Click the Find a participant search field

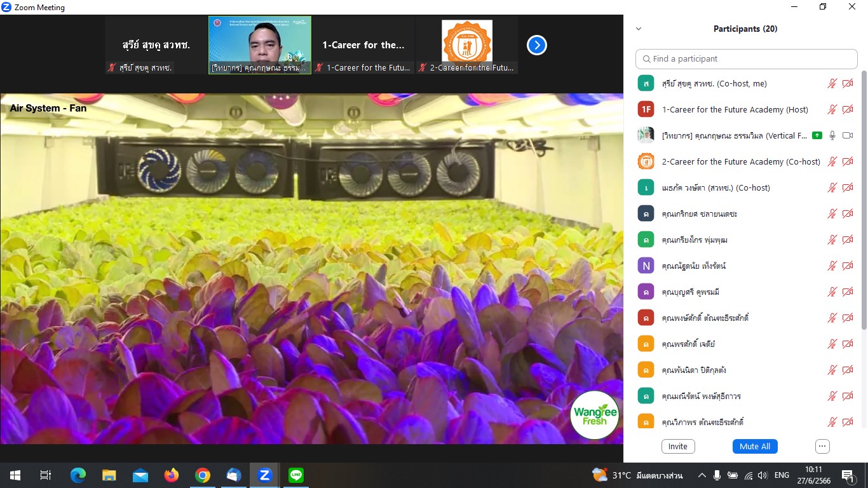(x=747, y=58)
